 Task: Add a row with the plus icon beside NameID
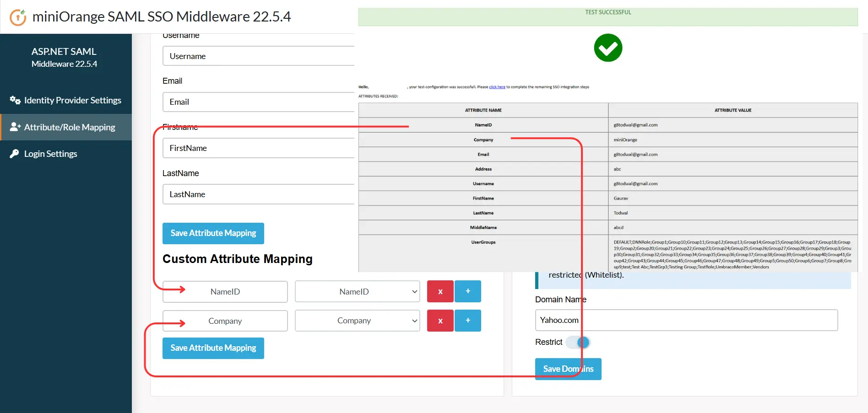467,291
